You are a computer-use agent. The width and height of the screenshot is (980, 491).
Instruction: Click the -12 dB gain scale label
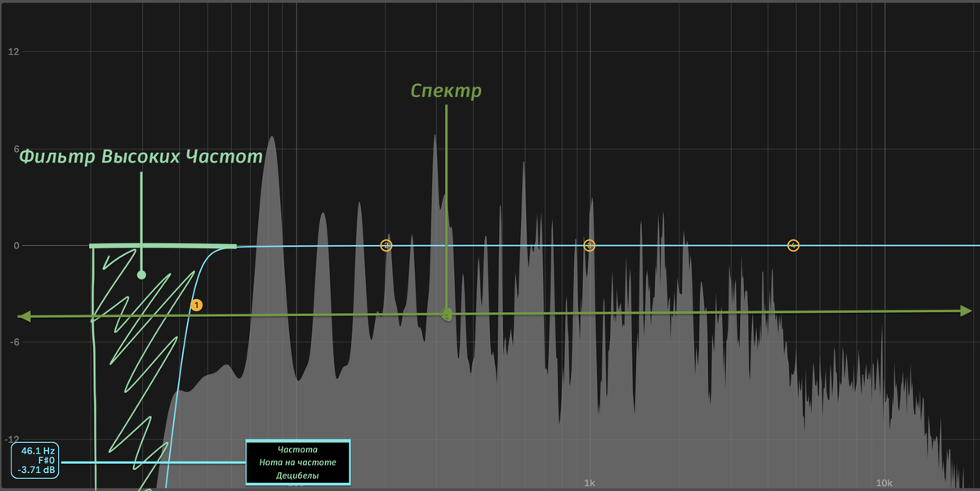(x=13, y=438)
